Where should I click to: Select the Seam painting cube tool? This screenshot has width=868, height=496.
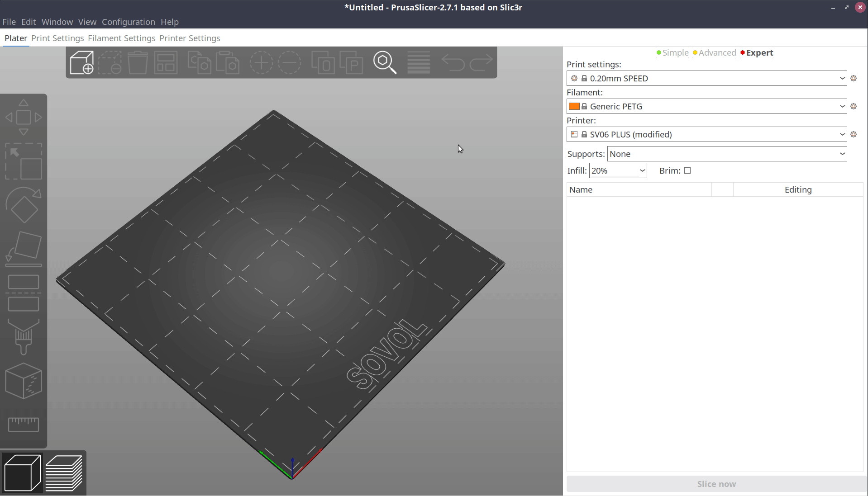click(24, 381)
